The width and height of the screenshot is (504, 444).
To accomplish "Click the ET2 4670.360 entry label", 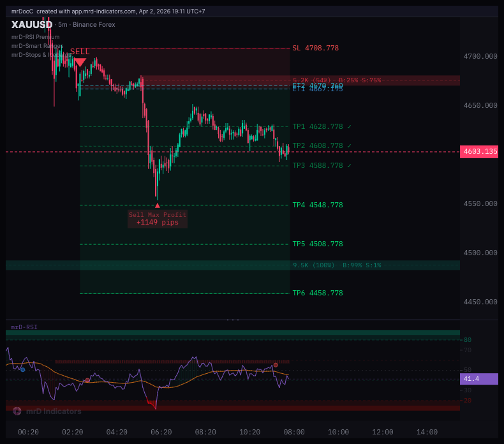I will tap(318, 85).
